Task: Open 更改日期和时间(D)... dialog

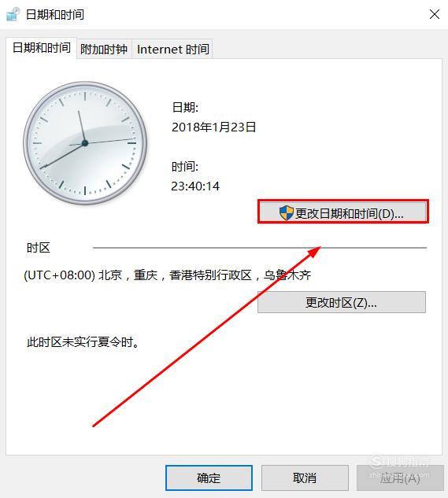Action: coord(343,212)
